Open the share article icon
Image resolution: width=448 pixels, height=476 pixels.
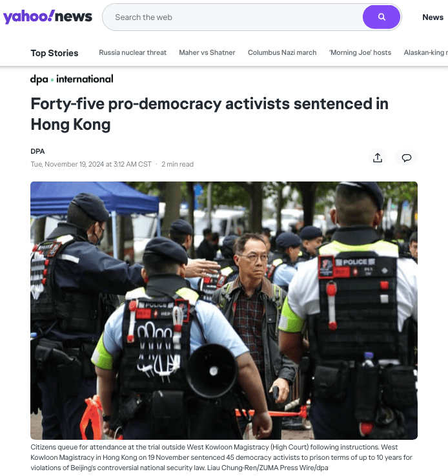pyautogui.click(x=378, y=158)
